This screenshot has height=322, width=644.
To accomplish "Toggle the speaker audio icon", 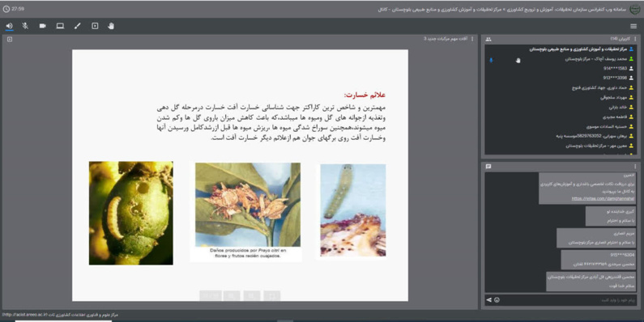I will coord(9,26).
